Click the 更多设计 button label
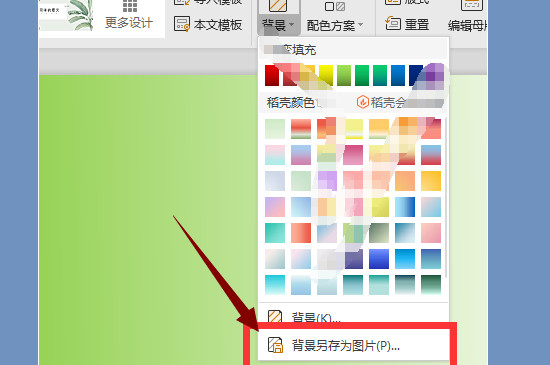The height and width of the screenshot is (365, 550). click(x=129, y=23)
